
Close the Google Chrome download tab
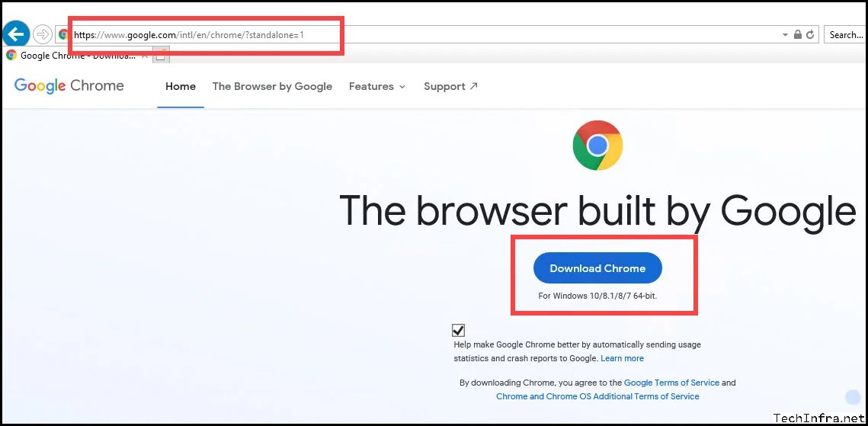point(145,56)
